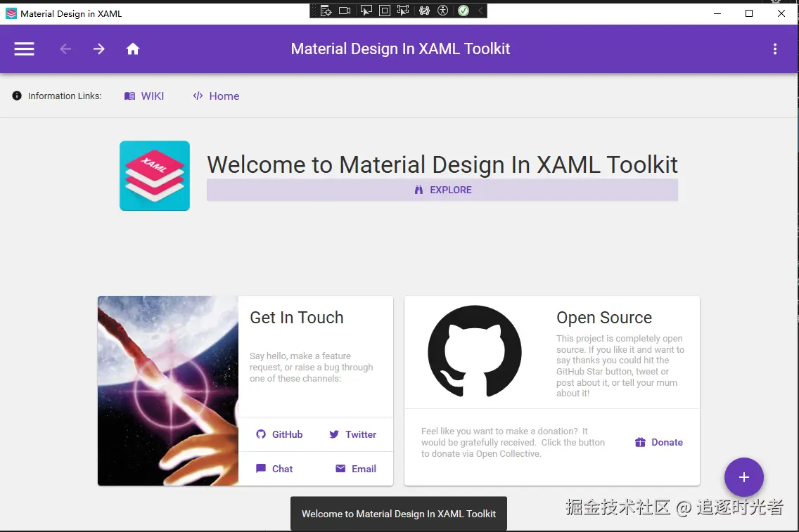Click the green checkmark debug icon

tap(464, 11)
